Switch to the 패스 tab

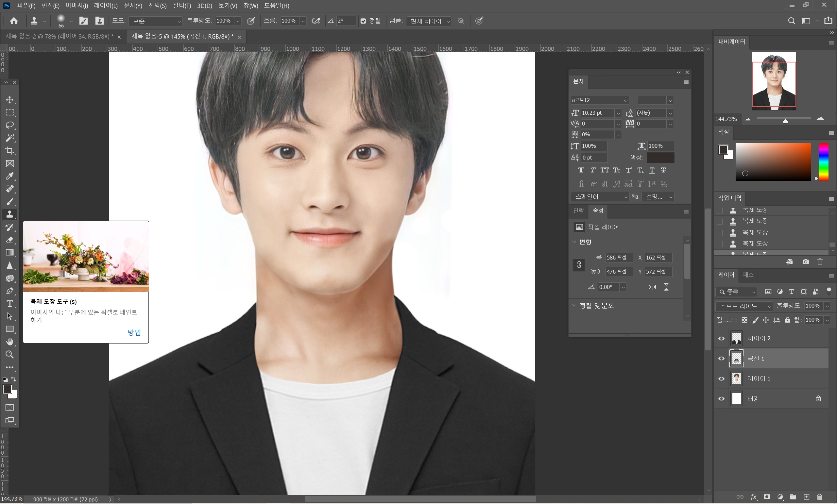pyautogui.click(x=748, y=275)
